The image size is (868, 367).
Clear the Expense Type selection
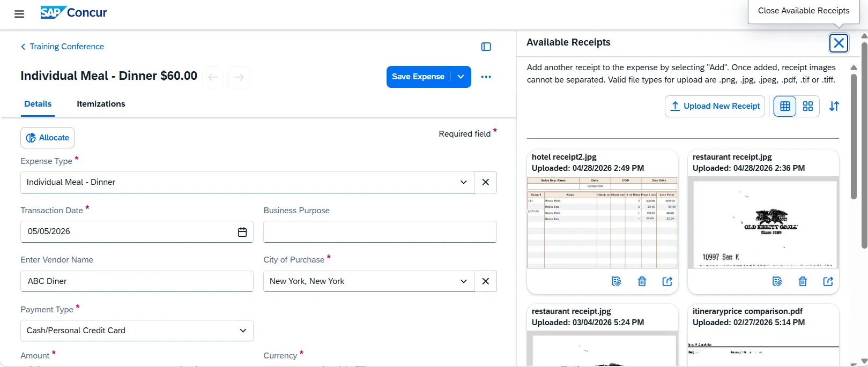point(486,182)
